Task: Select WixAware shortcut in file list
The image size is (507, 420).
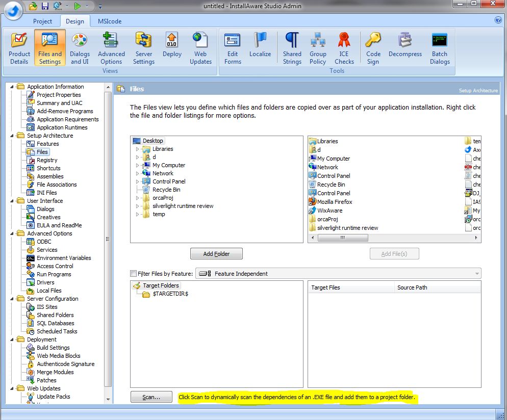Action: (326, 211)
